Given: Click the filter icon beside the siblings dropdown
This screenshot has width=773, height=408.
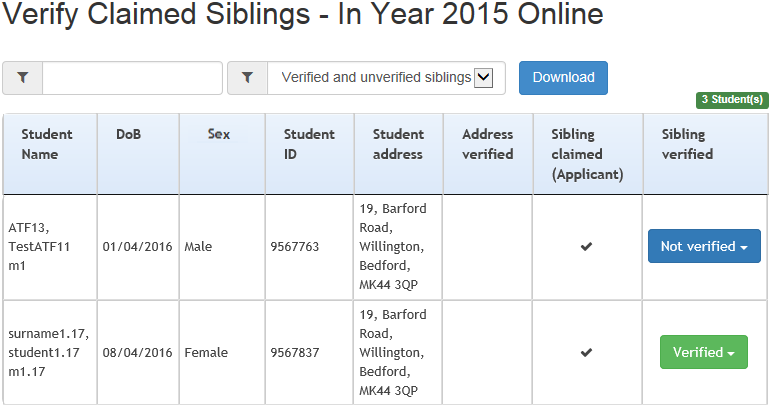Looking at the screenshot, I should [247, 78].
